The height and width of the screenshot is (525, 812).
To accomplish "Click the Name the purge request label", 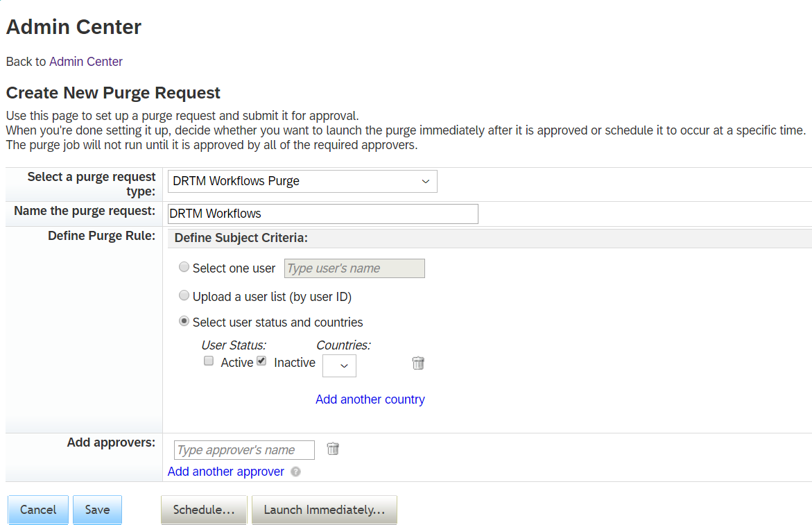I will [85, 211].
